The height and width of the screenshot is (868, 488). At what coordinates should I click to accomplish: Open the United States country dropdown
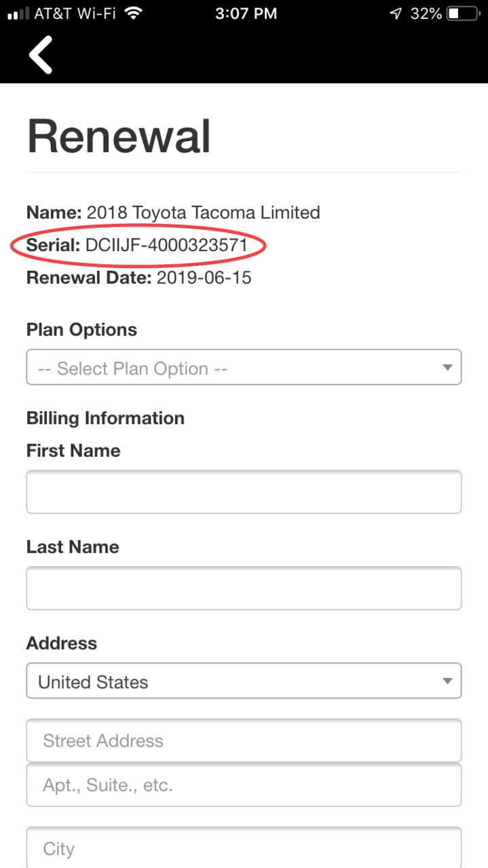244,681
